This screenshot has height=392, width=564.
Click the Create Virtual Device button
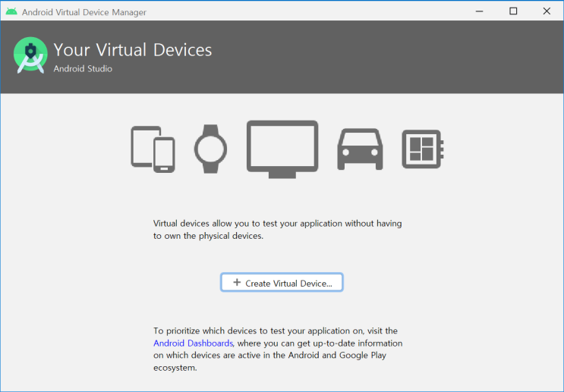[x=282, y=282]
